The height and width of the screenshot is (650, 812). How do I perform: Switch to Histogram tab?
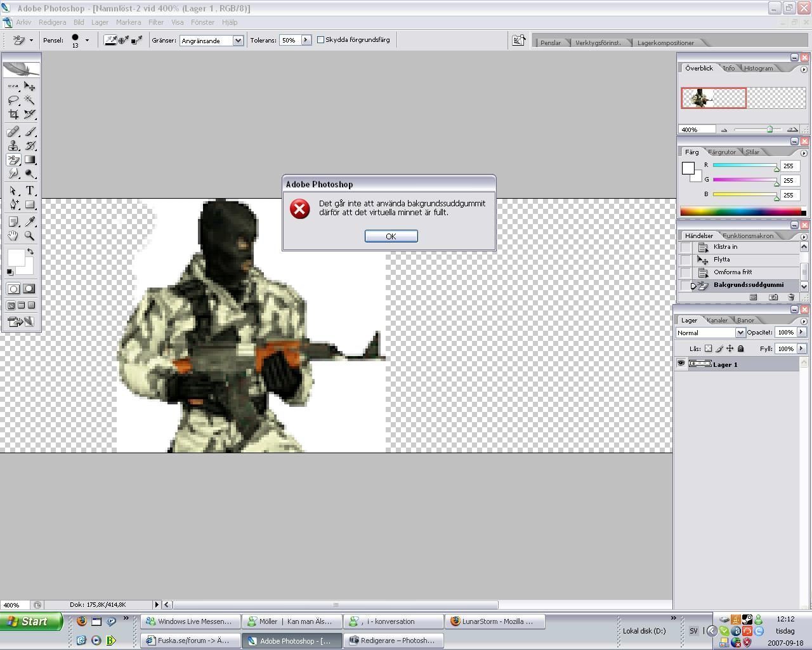pos(758,68)
